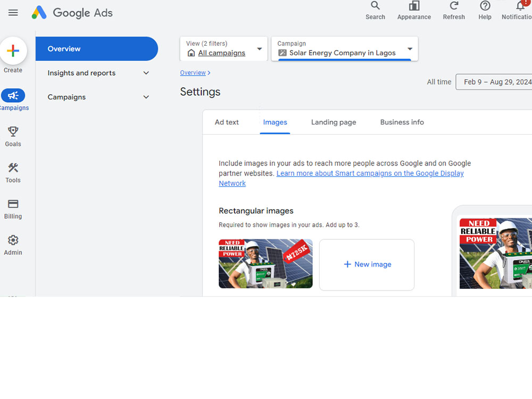The image size is (532, 399).
Task: Select the Campaigns megaphone icon
Action: 13,96
